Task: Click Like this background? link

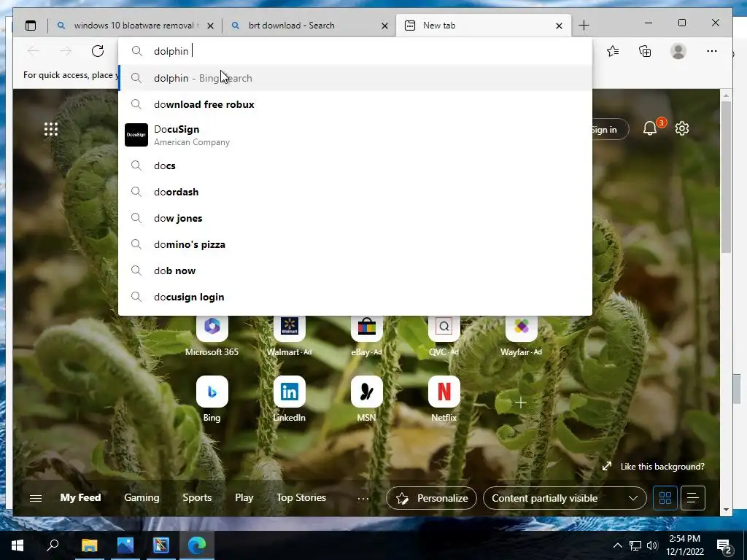Action: 662,467
